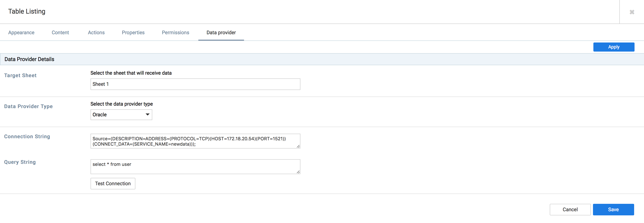
Task: Click inside the Query String textarea
Action: point(195,167)
